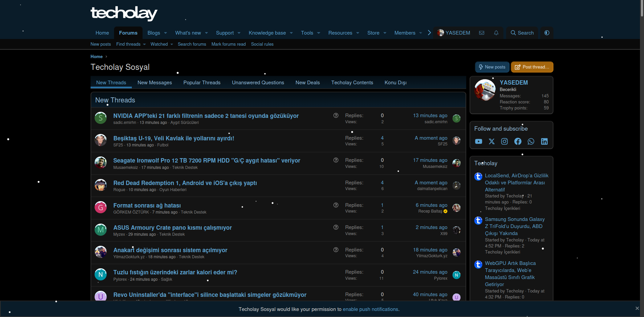Open Search forums link
This screenshot has height=317, width=644.
[192, 44]
